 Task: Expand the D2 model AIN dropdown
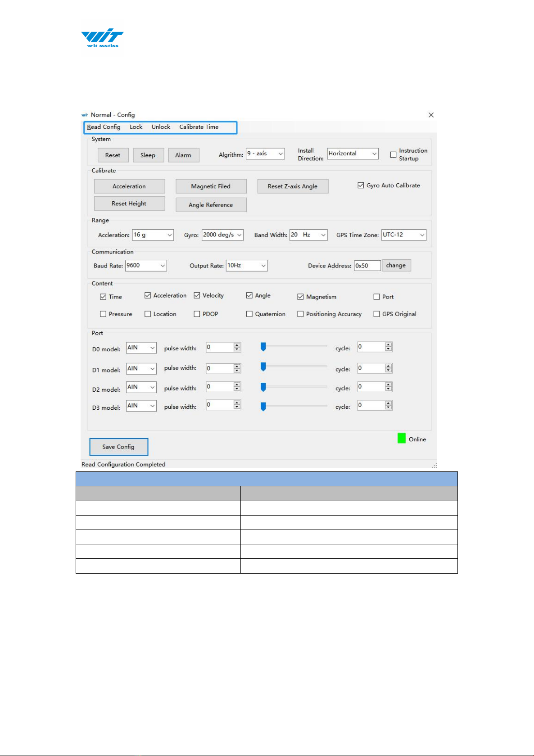(141, 387)
